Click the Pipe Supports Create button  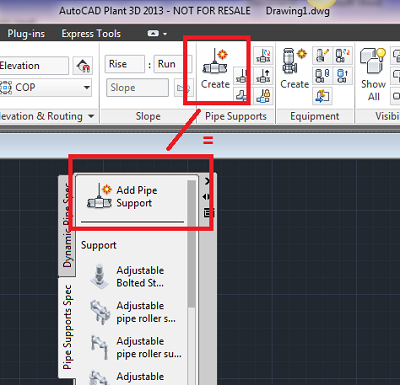[x=215, y=69]
